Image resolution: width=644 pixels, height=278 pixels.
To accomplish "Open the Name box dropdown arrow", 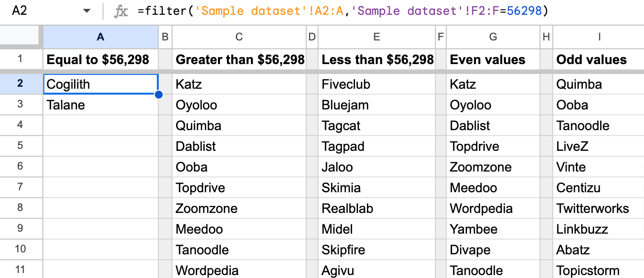I will coord(87,11).
